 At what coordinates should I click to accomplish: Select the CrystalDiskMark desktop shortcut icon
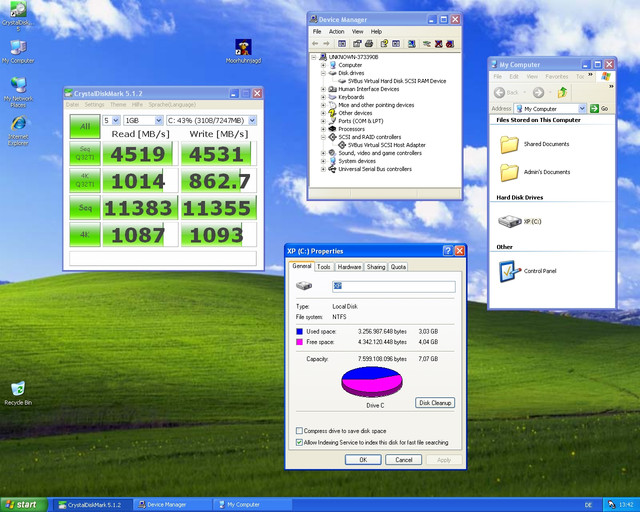(18, 9)
